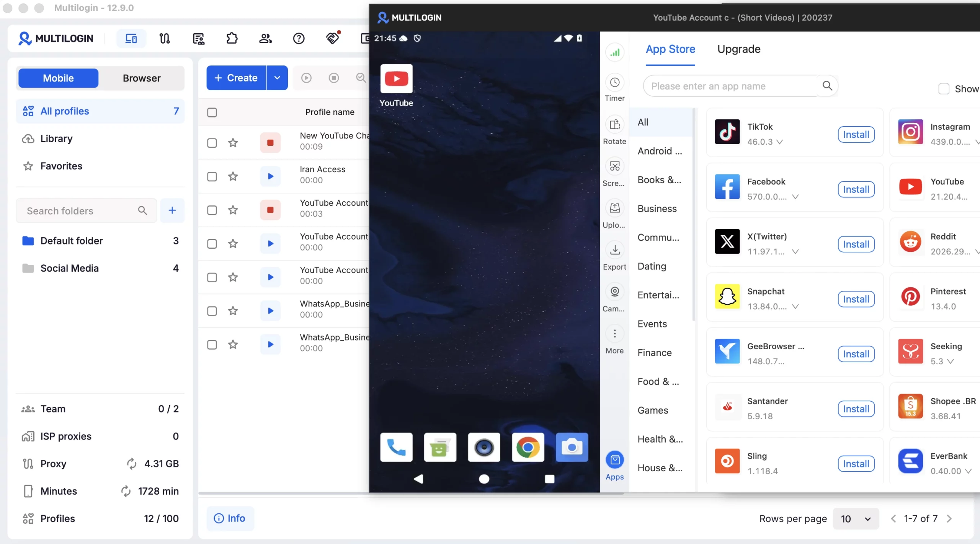Open the Camera app in phone dock
This screenshot has height=544, width=980.
pos(572,447)
